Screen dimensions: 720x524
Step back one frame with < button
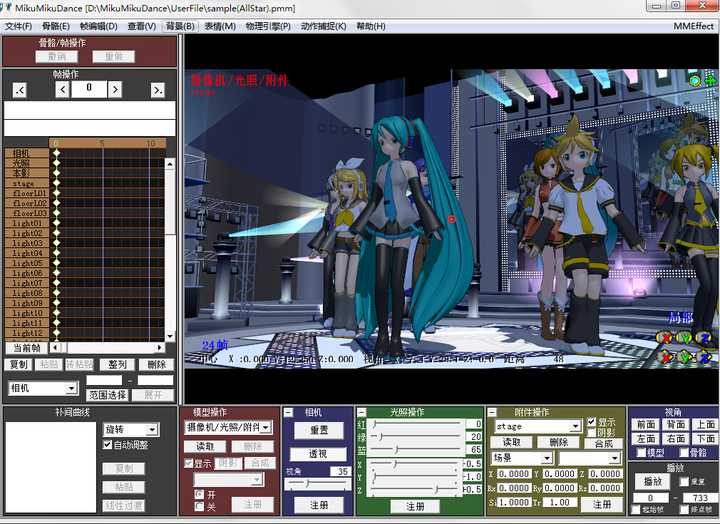(62, 90)
